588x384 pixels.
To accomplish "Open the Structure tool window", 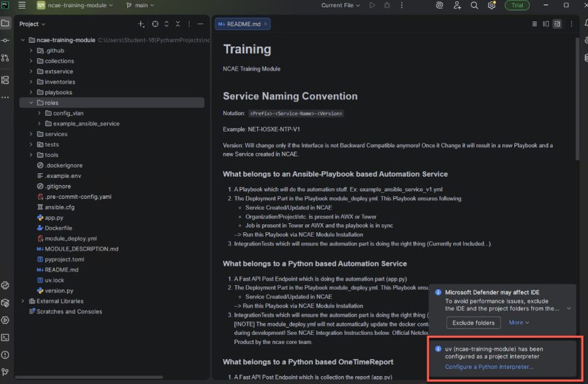I will [5, 80].
